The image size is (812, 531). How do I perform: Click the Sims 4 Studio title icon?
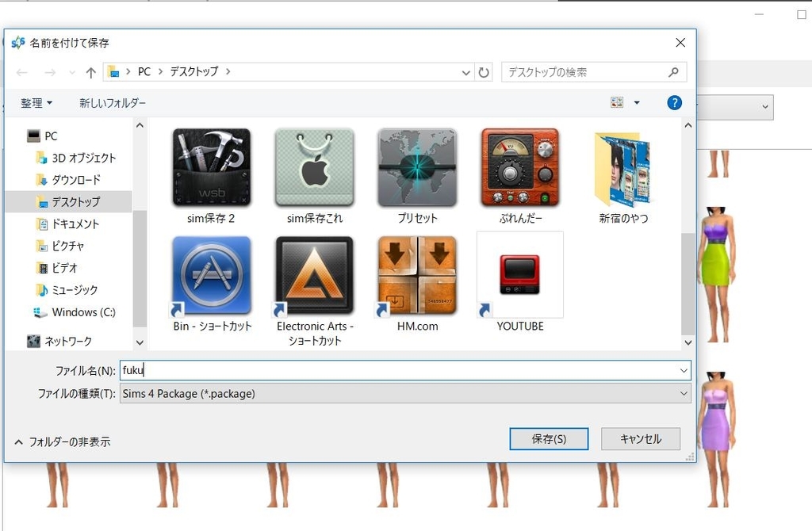pos(18,43)
